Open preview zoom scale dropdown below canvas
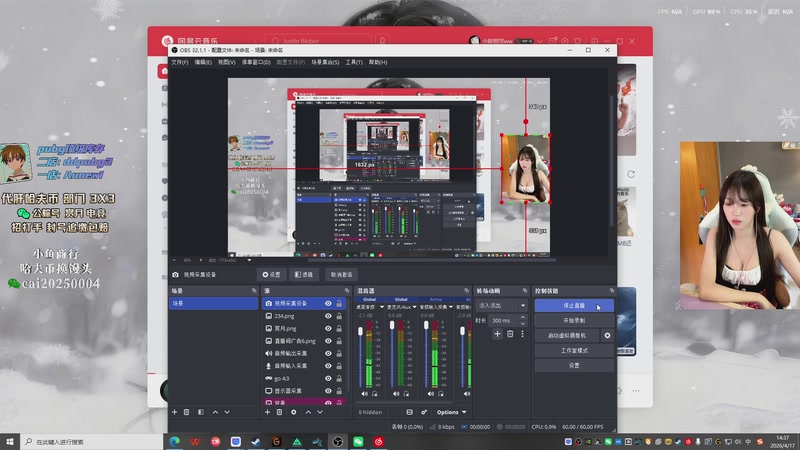Viewport: 800px width, 450px height. pyautogui.click(x=249, y=260)
